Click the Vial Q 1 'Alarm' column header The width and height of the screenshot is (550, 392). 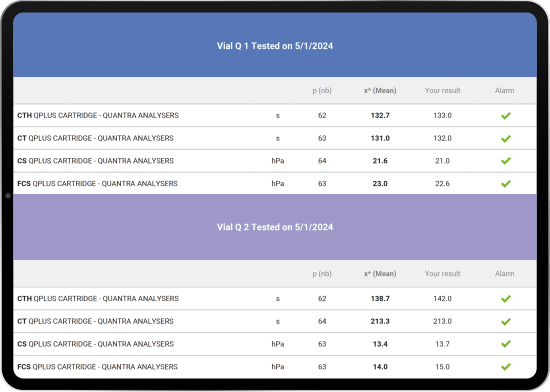[x=504, y=90]
